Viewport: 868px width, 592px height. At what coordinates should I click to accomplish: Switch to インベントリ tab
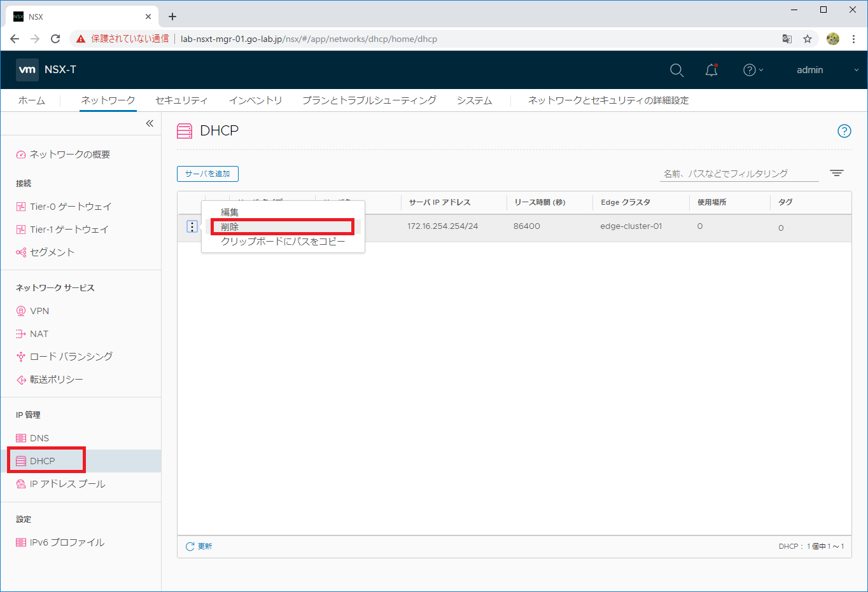(255, 100)
